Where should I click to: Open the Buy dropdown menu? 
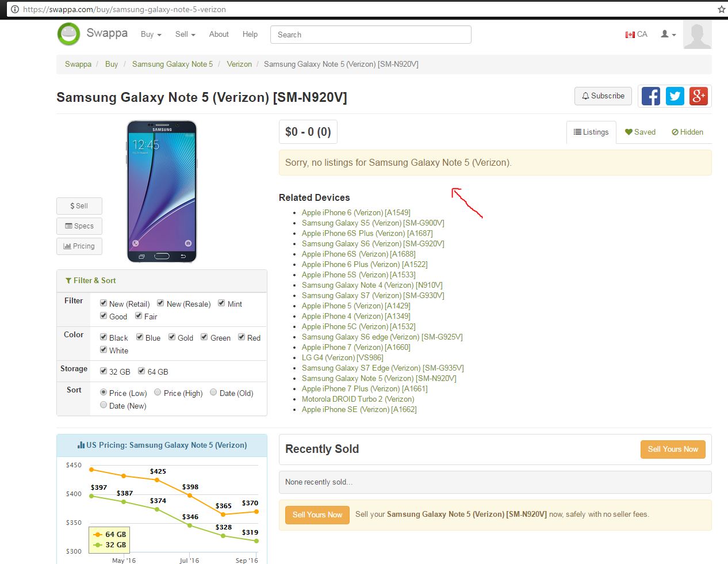click(x=151, y=35)
